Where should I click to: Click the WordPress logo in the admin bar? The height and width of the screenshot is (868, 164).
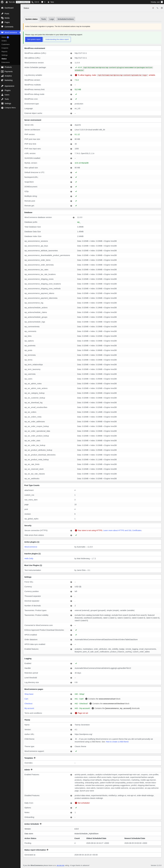(2, 2)
